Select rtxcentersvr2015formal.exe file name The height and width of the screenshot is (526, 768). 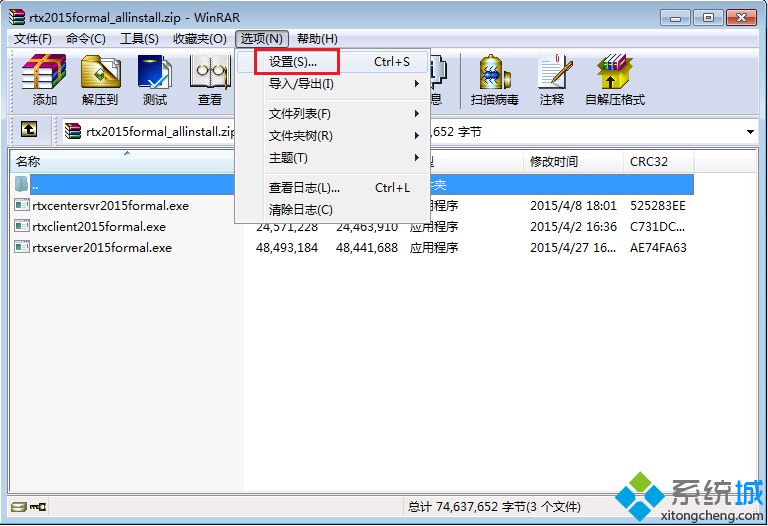[110, 205]
